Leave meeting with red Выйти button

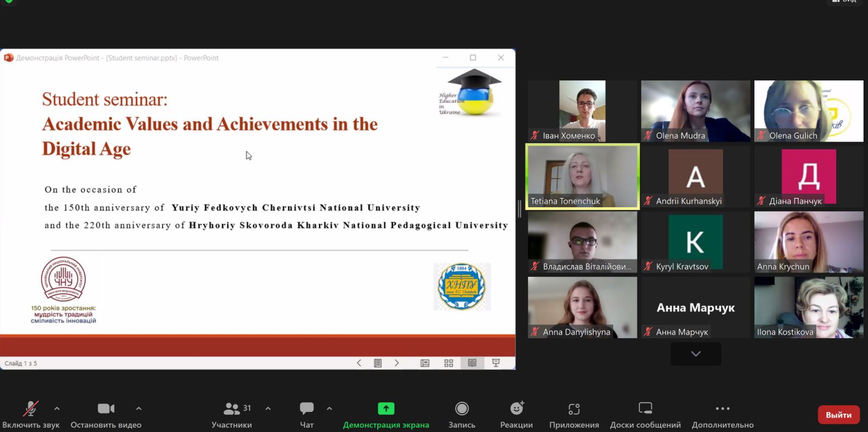[838, 415]
